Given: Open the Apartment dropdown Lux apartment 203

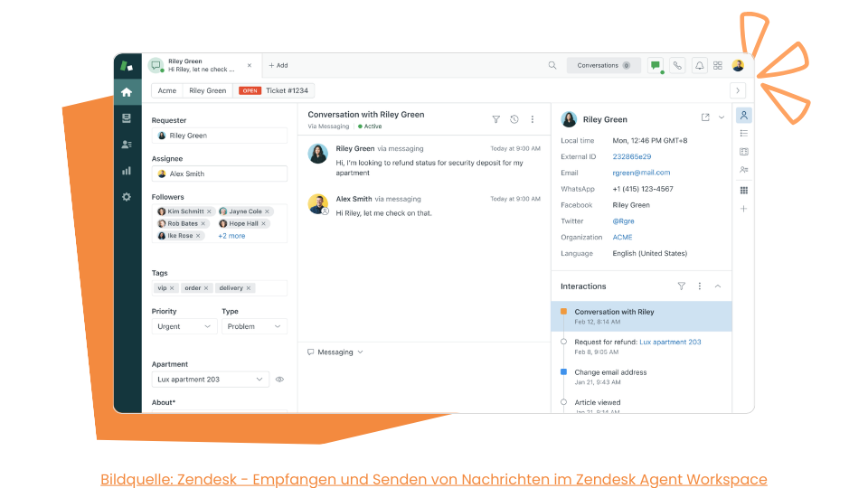Looking at the screenshot, I should point(211,380).
